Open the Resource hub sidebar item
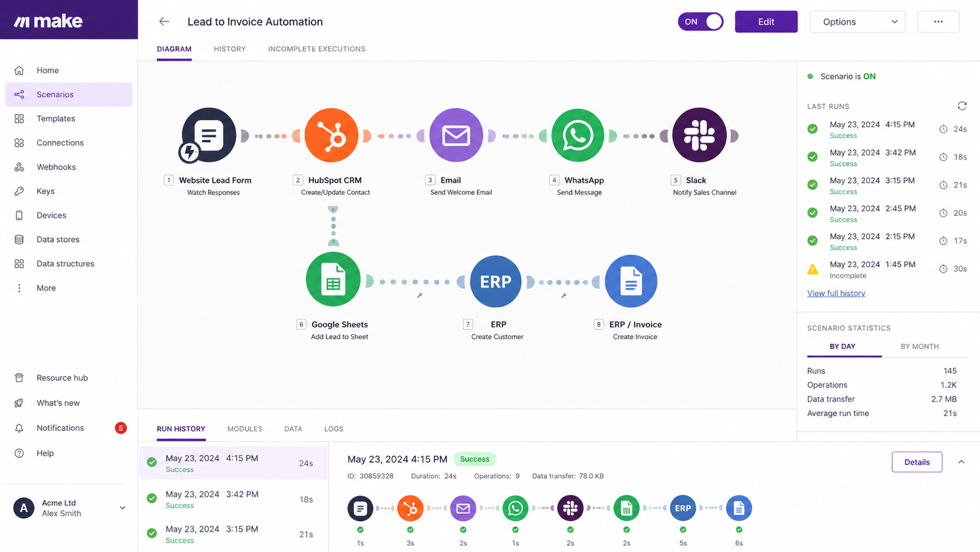 (69, 378)
